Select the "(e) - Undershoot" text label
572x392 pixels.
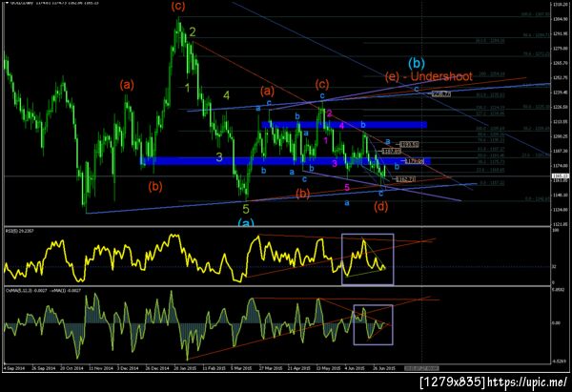tap(429, 76)
